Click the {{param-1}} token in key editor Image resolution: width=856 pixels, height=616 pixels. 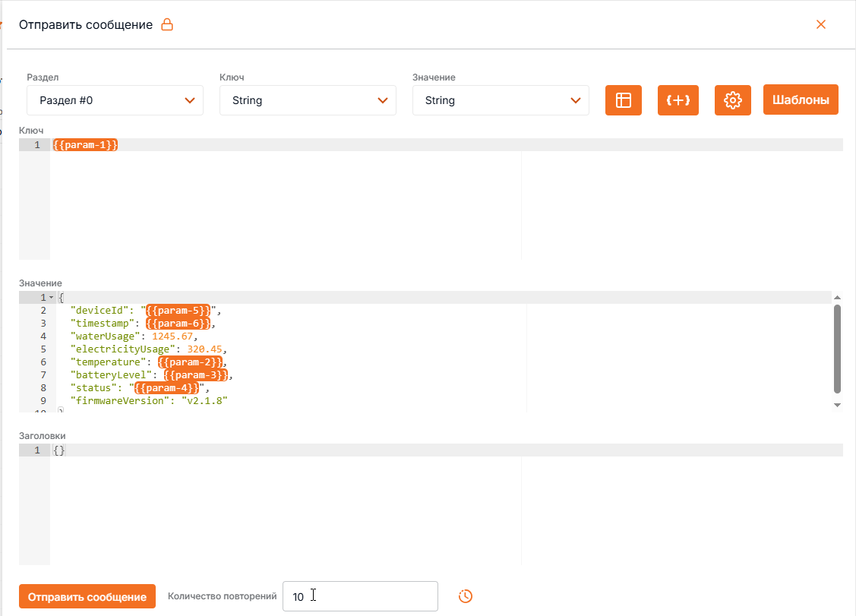point(86,145)
